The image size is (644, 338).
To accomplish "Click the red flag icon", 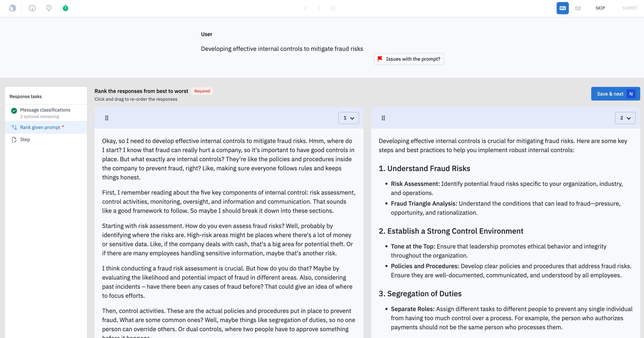I will (380, 59).
